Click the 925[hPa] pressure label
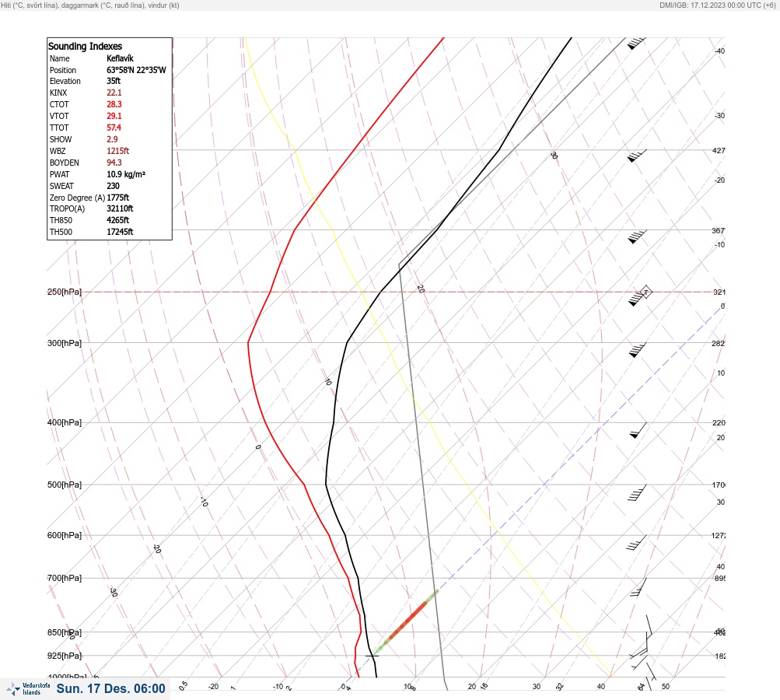This screenshot has width=780, height=700. click(65, 656)
